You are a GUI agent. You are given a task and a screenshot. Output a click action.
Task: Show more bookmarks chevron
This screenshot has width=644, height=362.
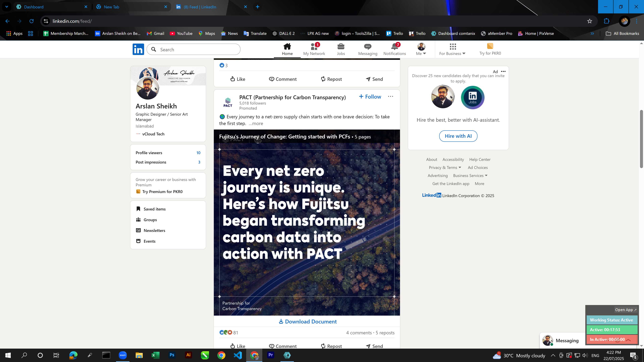pos(592,34)
